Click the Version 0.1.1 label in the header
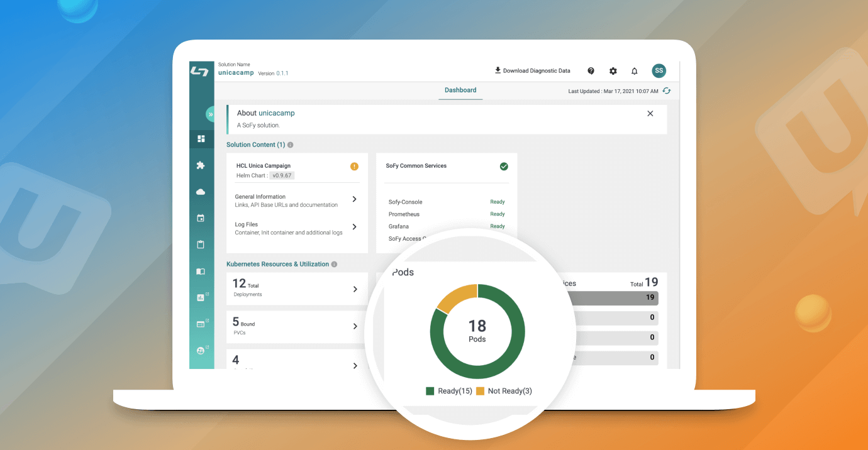 click(x=273, y=74)
